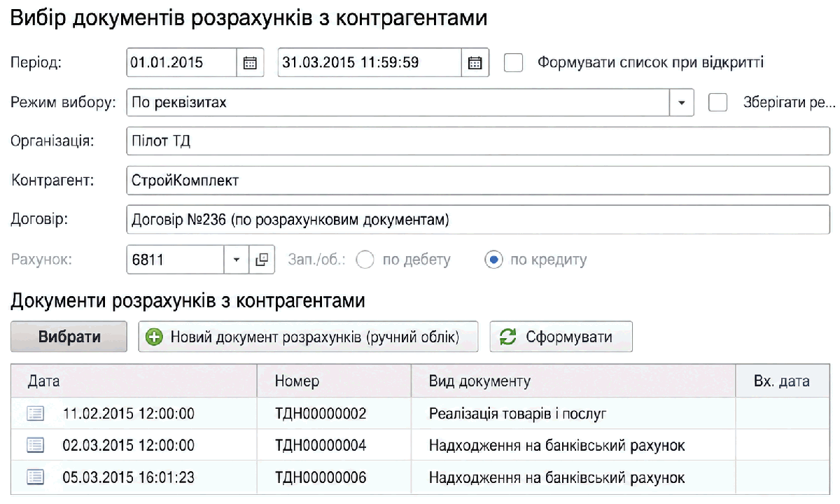Toggle the 'Зберігати ре...' checkbox
The image size is (840, 504).
(718, 103)
